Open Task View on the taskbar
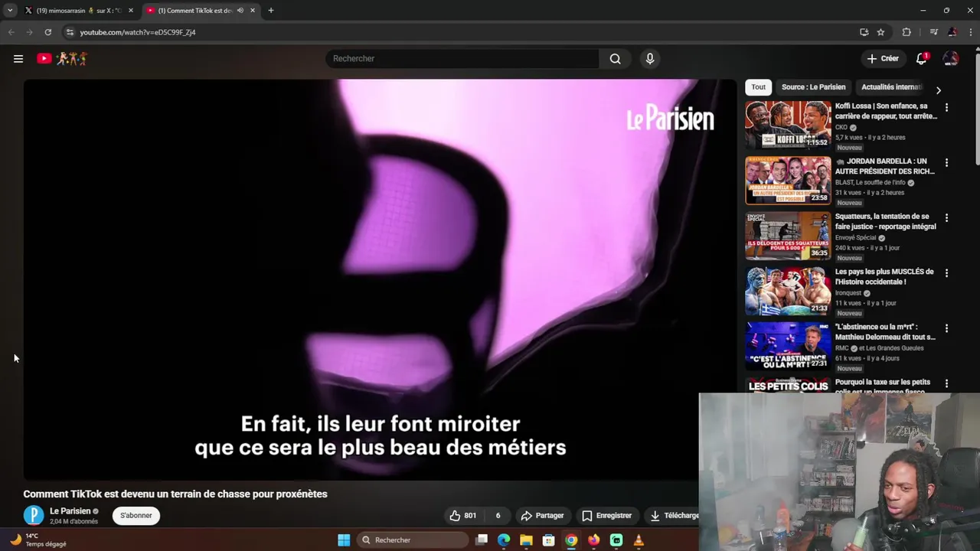 click(x=482, y=540)
